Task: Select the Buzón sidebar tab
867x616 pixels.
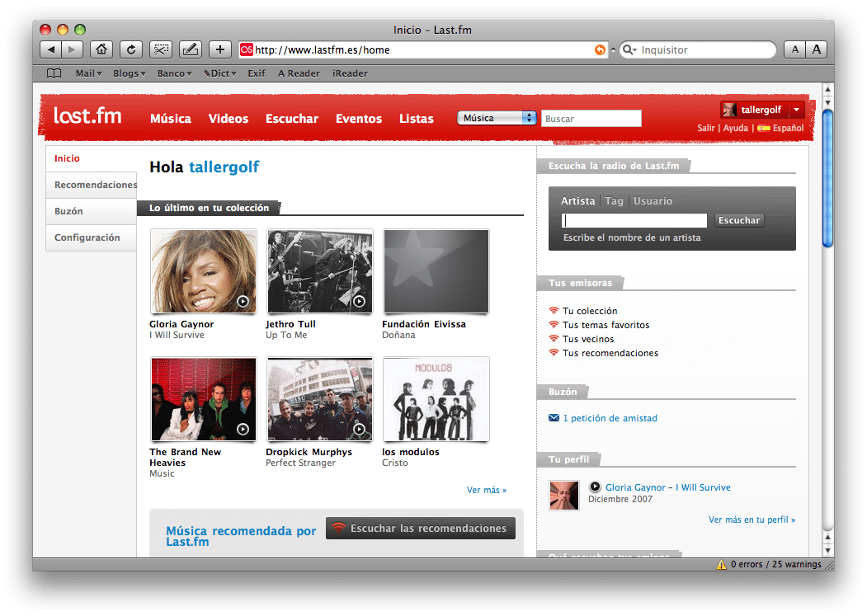Action: (x=92, y=211)
